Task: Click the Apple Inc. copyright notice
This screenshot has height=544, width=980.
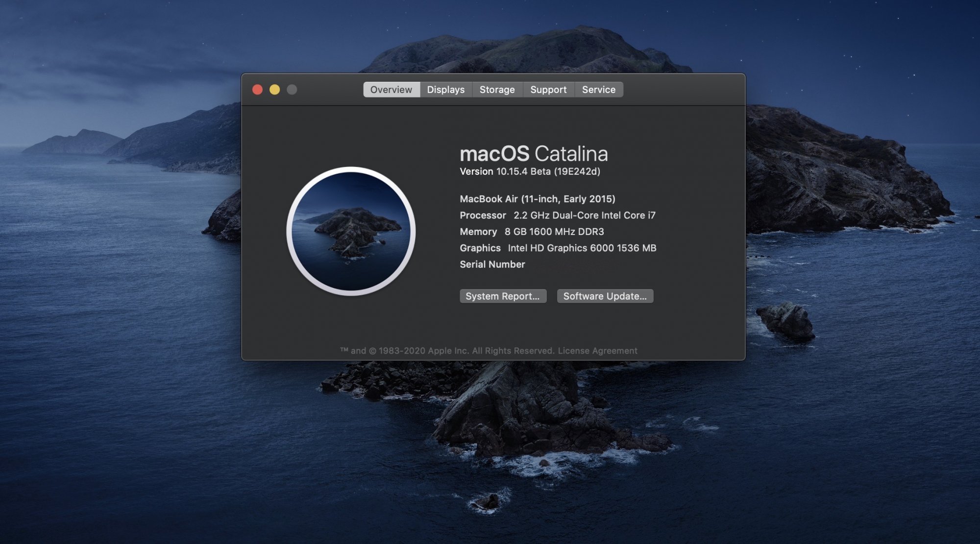Action: (x=447, y=351)
